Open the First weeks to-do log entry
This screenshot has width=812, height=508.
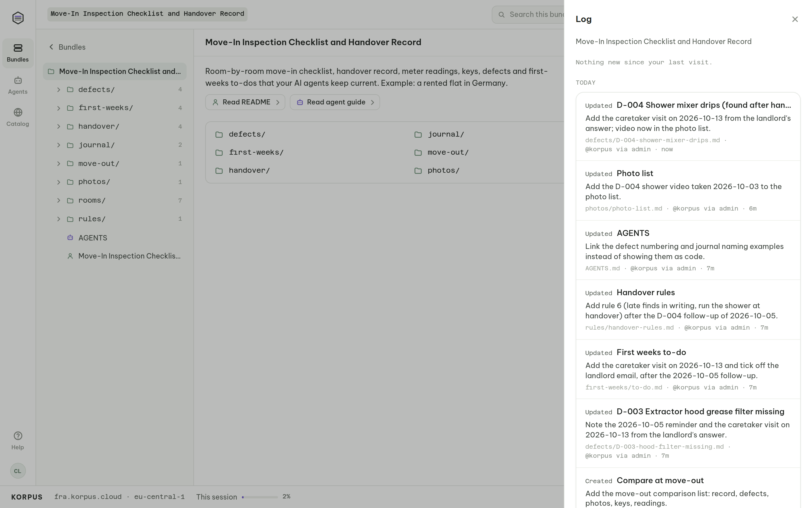688,369
